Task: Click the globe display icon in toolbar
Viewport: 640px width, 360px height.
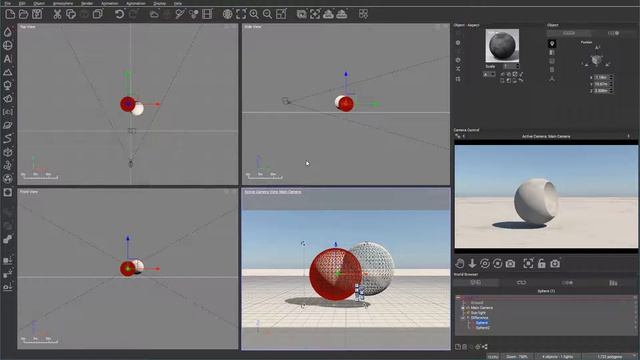Action: point(227,14)
